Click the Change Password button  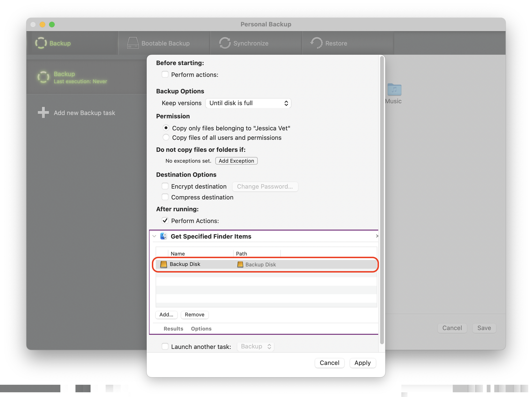(265, 186)
